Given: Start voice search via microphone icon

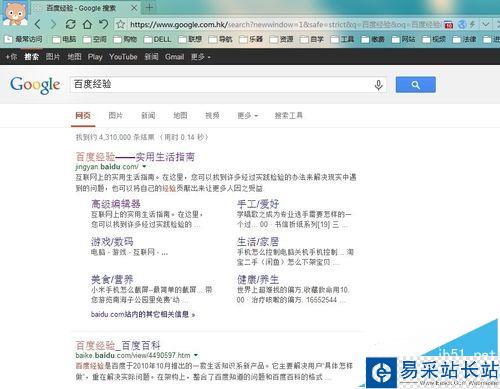Looking at the screenshot, I should (378, 85).
